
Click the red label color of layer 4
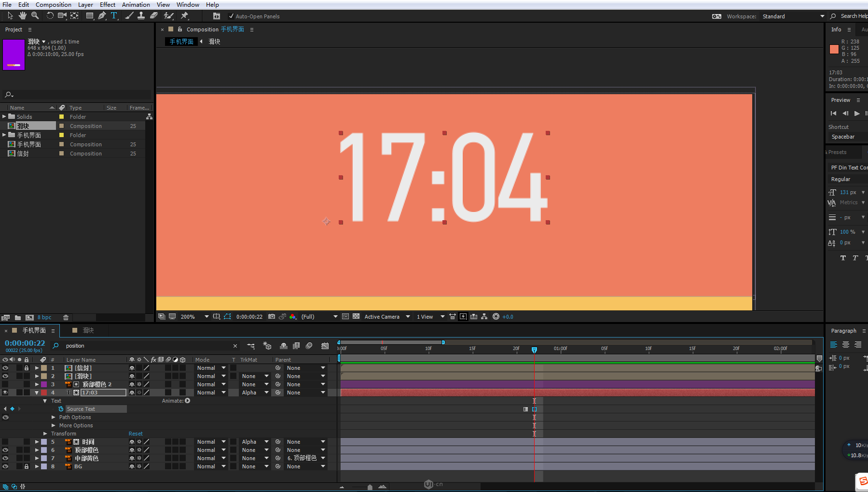[44, 393]
